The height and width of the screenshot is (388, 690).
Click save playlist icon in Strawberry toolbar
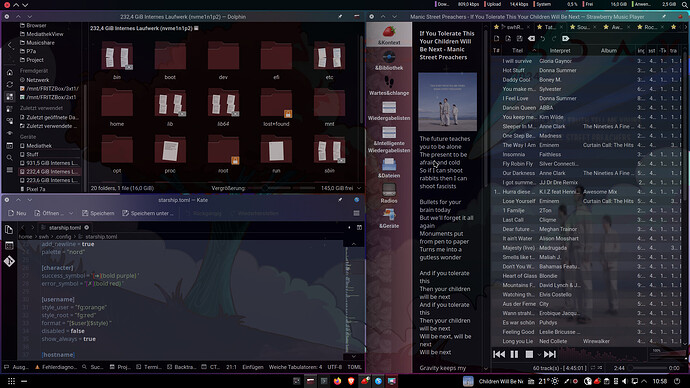click(x=519, y=39)
